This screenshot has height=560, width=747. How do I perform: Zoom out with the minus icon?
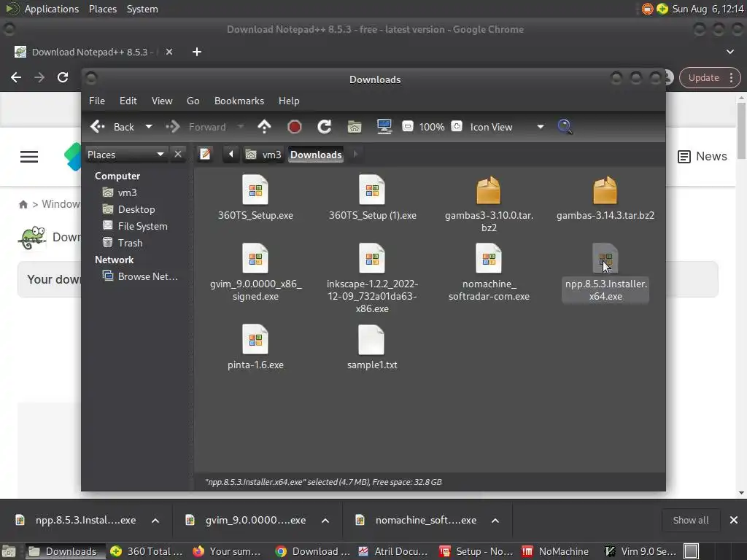click(407, 126)
